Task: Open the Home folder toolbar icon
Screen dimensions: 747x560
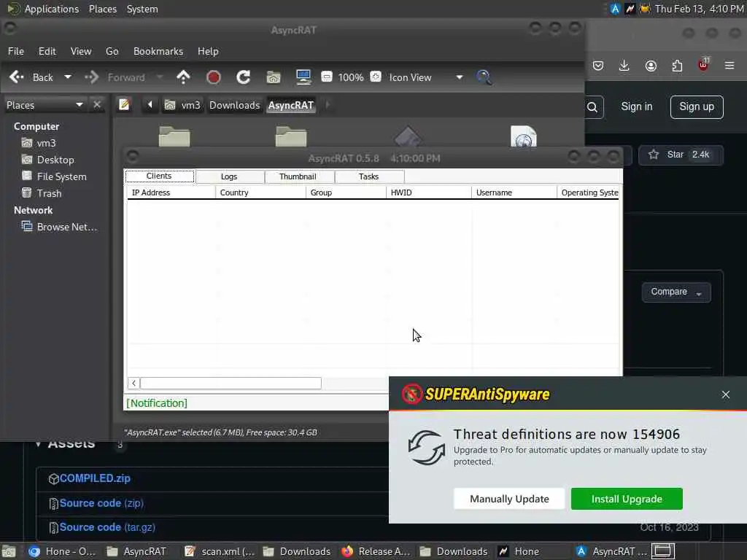Action: (x=274, y=77)
